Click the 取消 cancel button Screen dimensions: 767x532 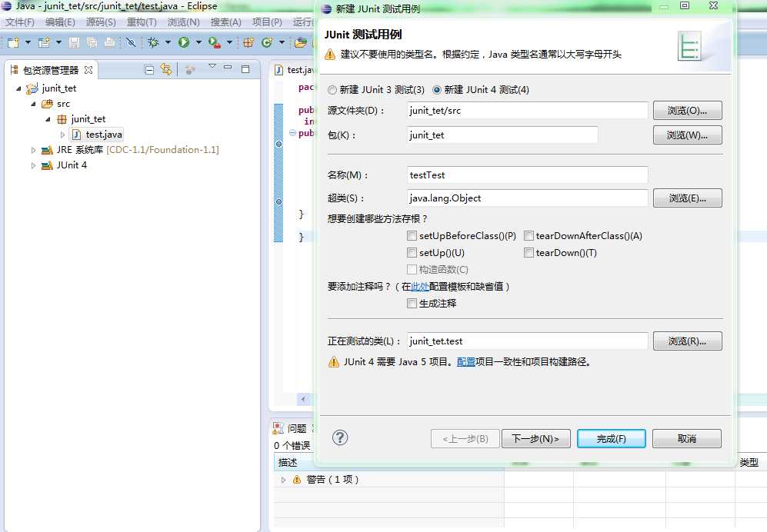[687, 439]
